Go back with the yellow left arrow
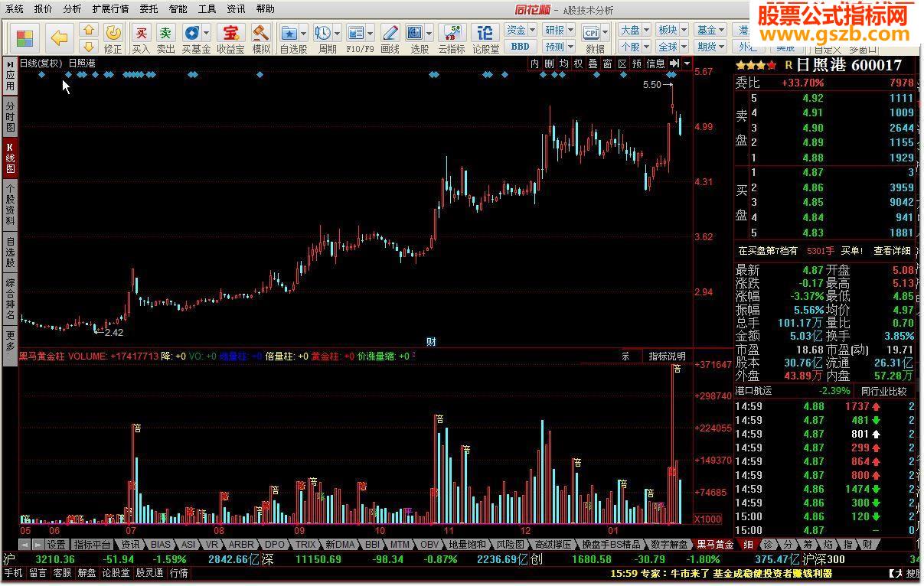The width and height of the screenshot is (924, 586). (x=59, y=37)
